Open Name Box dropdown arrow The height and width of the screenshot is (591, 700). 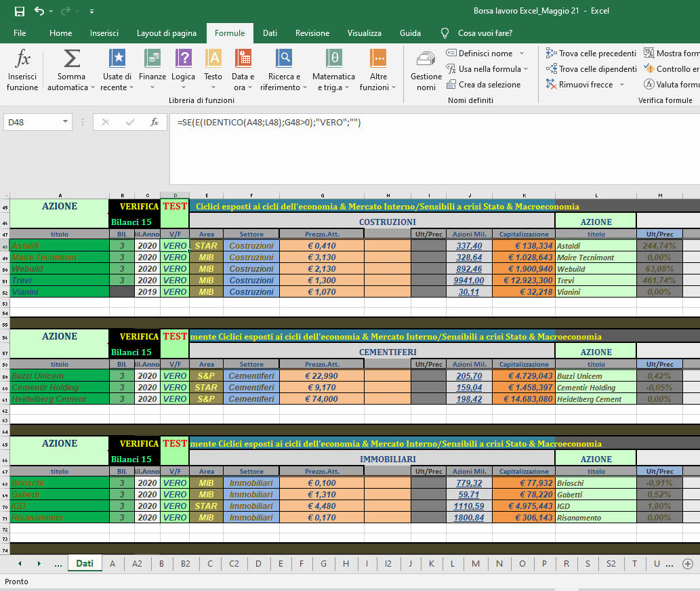coord(65,122)
